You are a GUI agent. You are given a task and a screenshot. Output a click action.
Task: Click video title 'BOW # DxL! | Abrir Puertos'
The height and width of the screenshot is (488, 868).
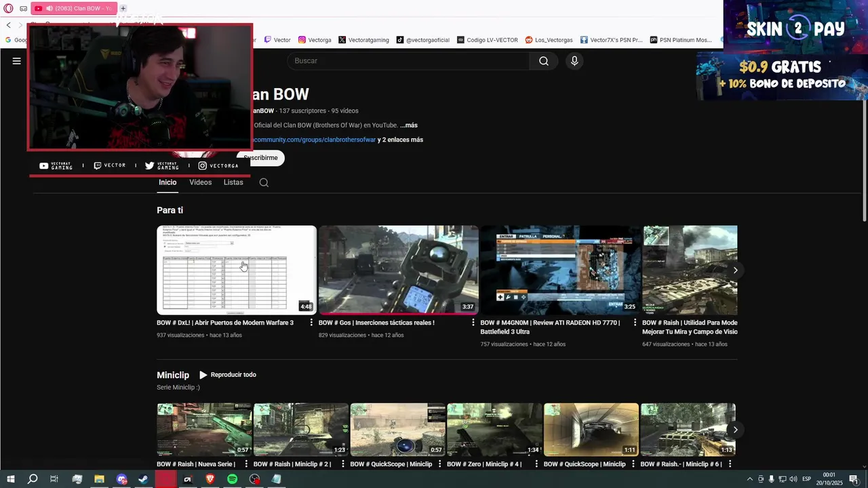coord(225,323)
